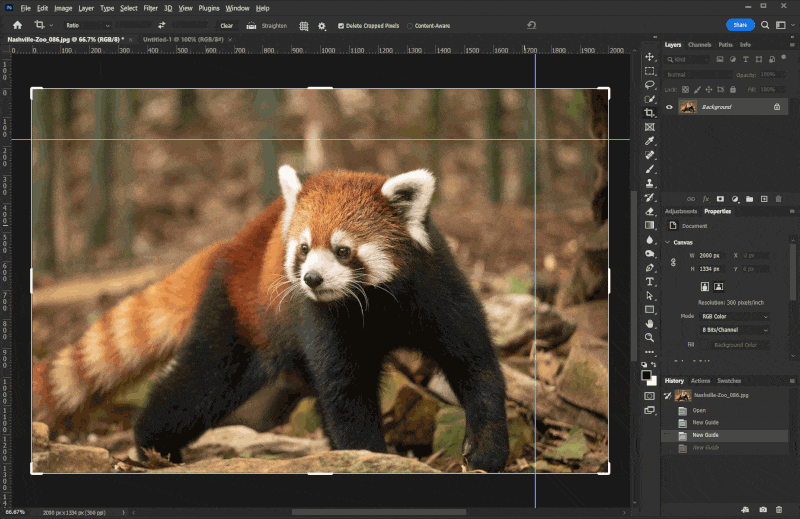Create new snapshot camera in History panel

click(763, 509)
